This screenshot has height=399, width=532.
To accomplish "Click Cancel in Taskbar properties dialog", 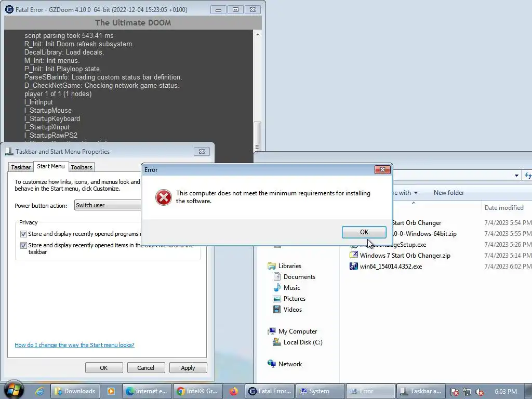I will (x=146, y=368).
